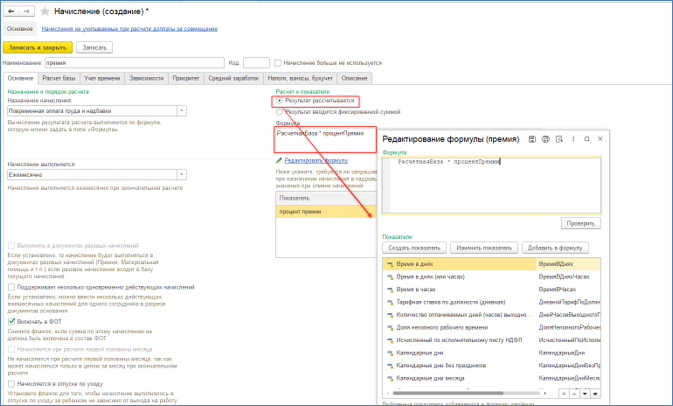673x406 pixels.
Task: Click the pencil icon beside Редактировать формулу
Action: click(x=279, y=161)
